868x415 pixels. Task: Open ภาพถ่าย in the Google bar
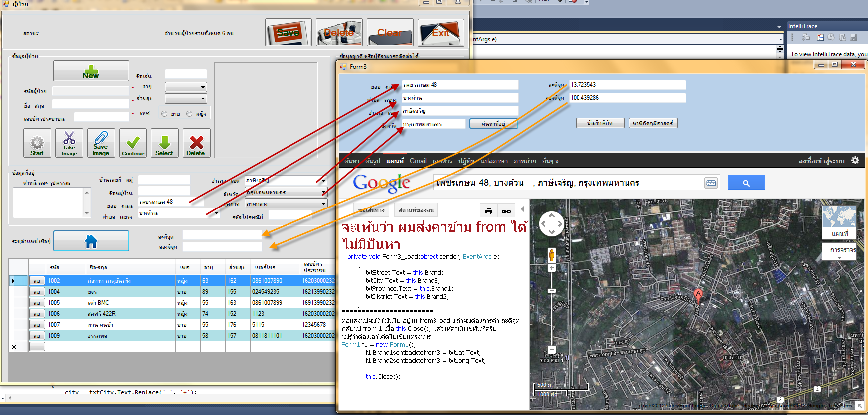(x=525, y=161)
